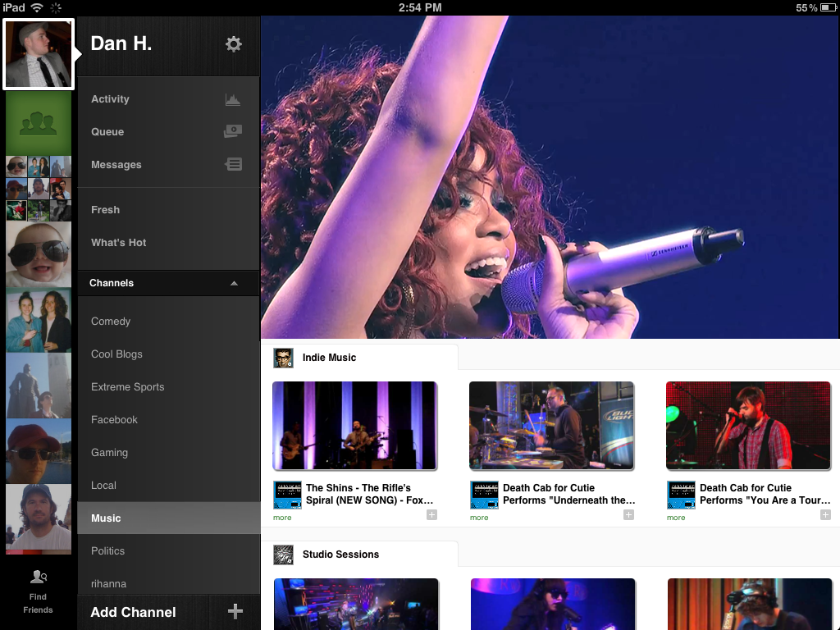
Task: Click the Activity chart icon
Action: (x=232, y=99)
